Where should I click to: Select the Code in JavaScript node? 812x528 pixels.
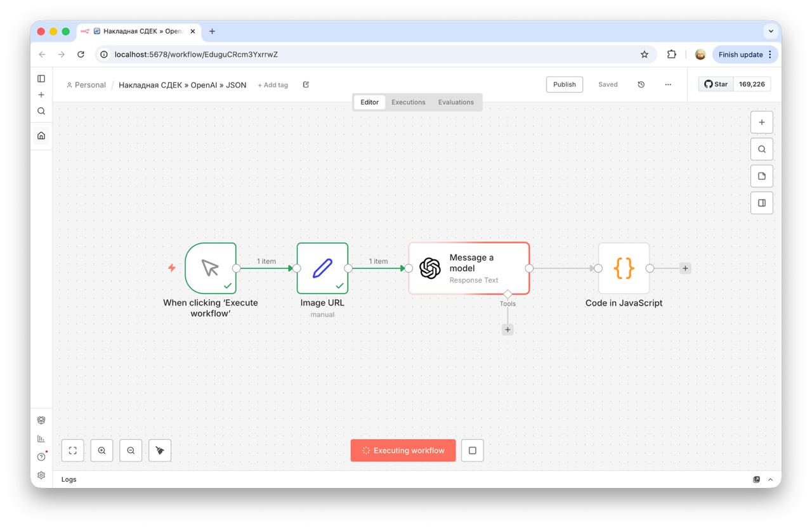624,269
